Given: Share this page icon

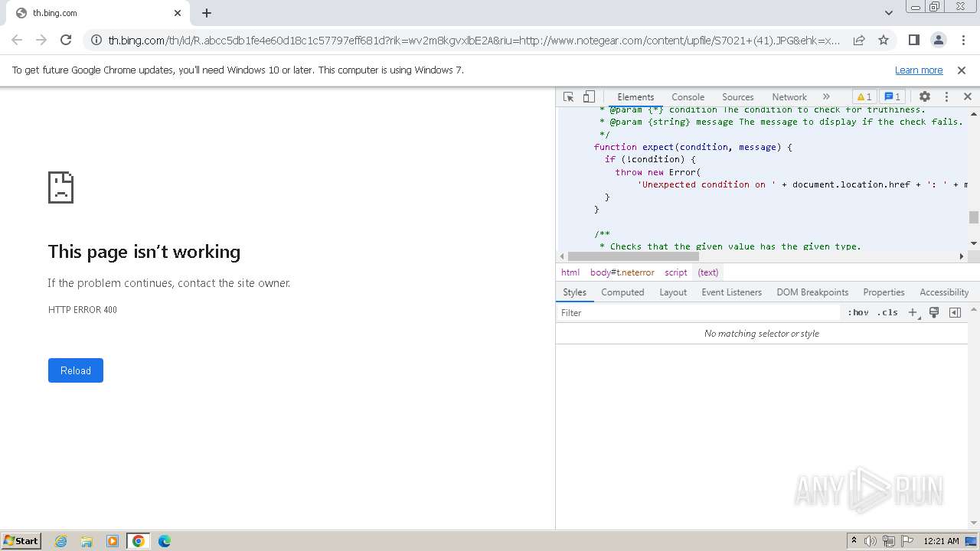Looking at the screenshot, I should pyautogui.click(x=859, y=40).
